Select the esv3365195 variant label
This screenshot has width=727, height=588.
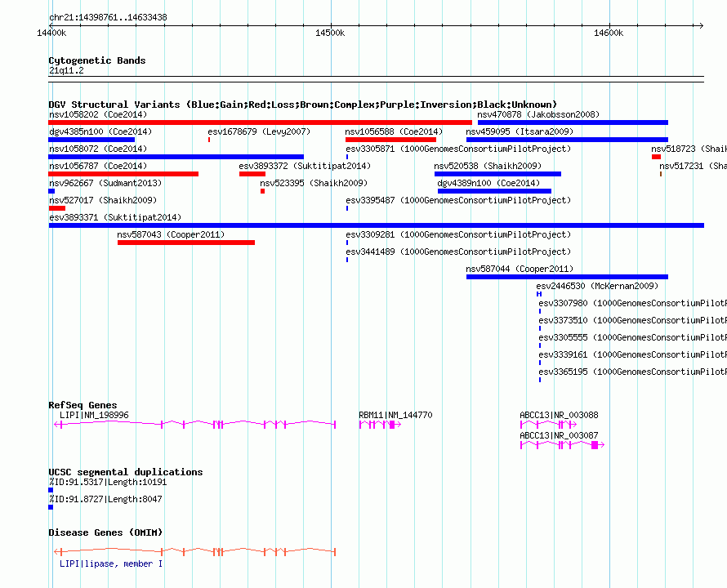pyautogui.click(x=632, y=372)
